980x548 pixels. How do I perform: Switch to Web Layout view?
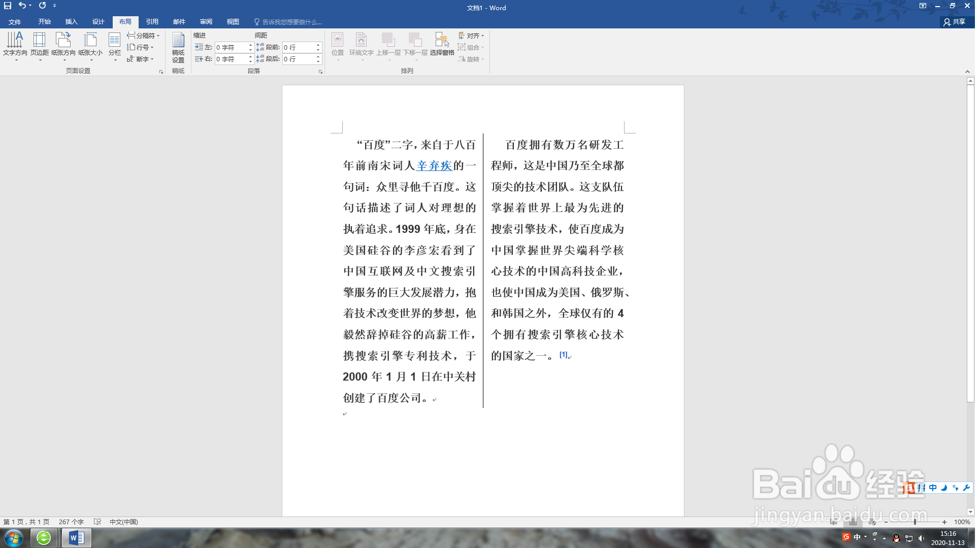point(872,522)
